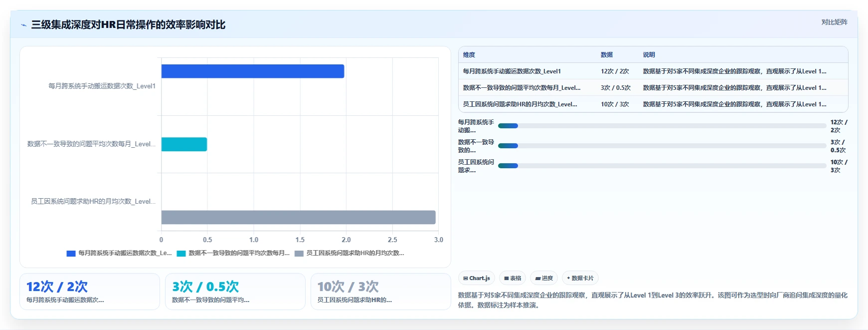The image size is (868, 330).
Task: Click the progress bar for 员工因系统问题求...
Action: (662, 166)
